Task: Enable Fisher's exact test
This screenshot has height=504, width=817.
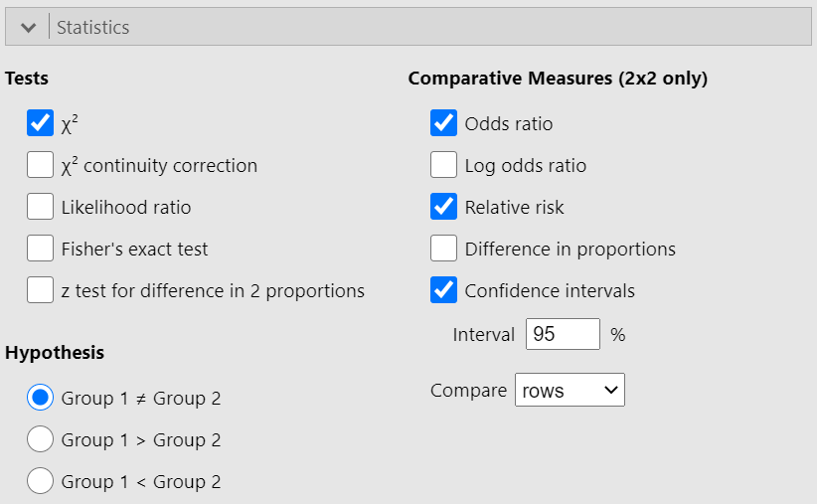Action: (x=40, y=249)
